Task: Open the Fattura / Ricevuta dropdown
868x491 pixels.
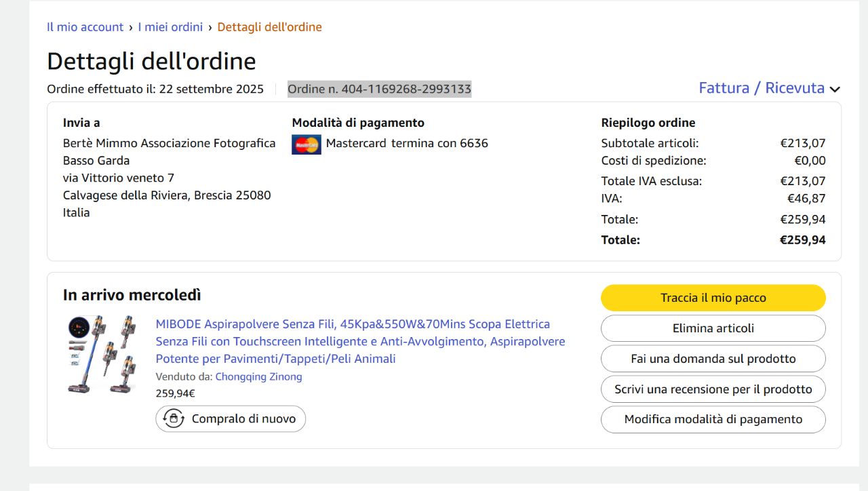Action: pyautogui.click(x=762, y=88)
